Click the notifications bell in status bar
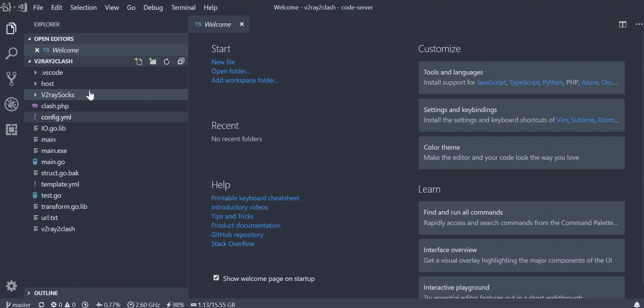The height and width of the screenshot is (308, 644). point(637,305)
